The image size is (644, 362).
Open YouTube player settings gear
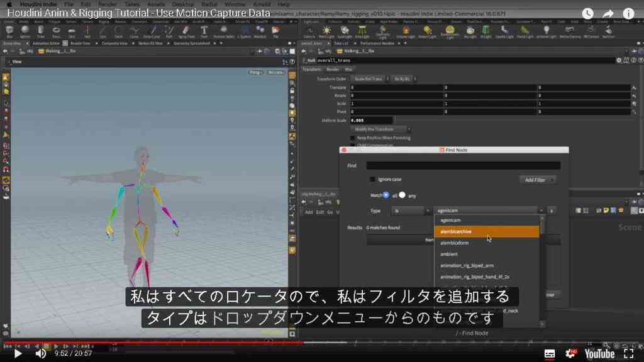(x=570, y=353)
